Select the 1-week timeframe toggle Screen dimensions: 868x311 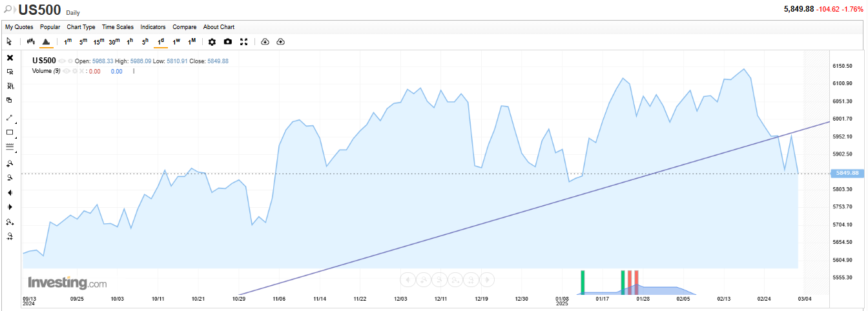click(176, 42)
